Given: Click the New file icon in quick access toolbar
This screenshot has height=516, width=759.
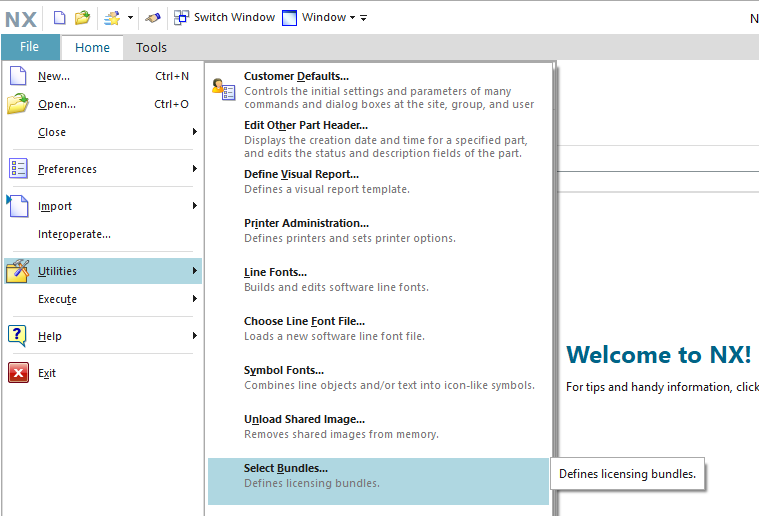Looking at the screenshot, I should pos(60,17).
